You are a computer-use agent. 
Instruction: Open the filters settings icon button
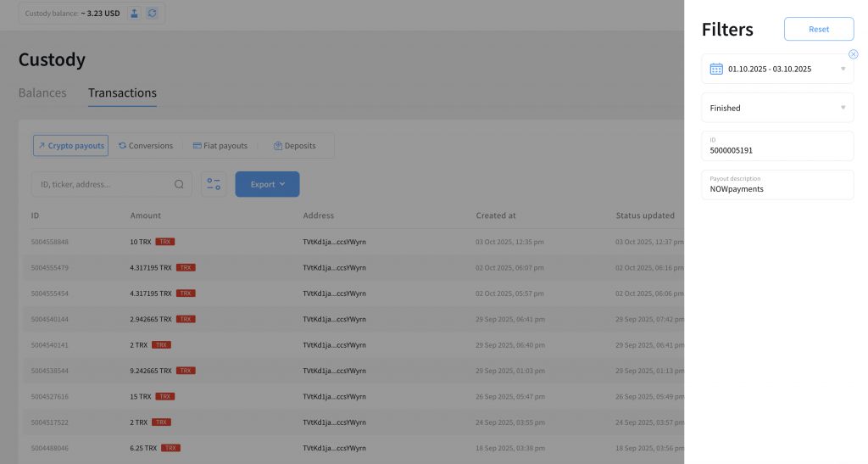tap(214, 184)
